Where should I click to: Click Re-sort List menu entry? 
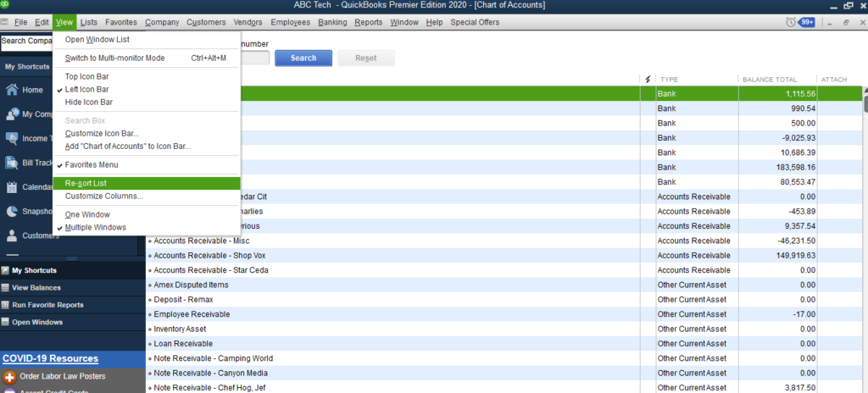(x=147, y=183)
